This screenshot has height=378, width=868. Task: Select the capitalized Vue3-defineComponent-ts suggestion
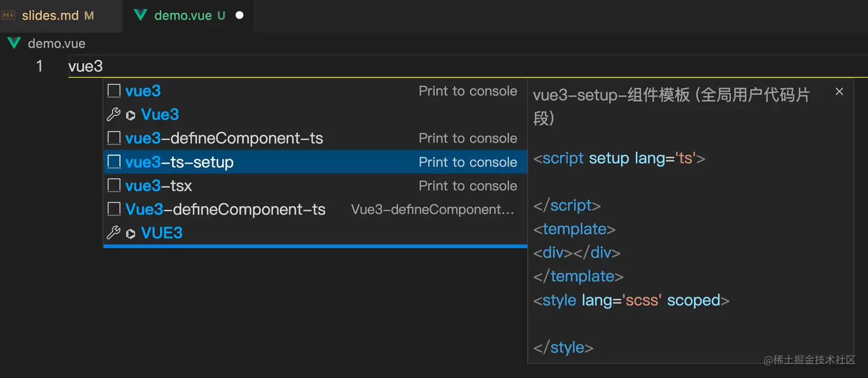pyautogui.click(x=225, y=209)
